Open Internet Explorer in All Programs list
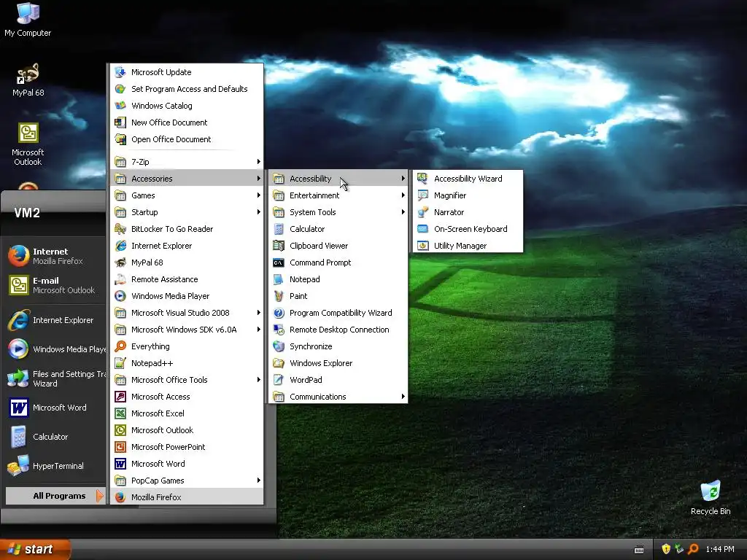The height and width of the screenshot is (560, 747). pyautogui.click(x=187, y=246)
